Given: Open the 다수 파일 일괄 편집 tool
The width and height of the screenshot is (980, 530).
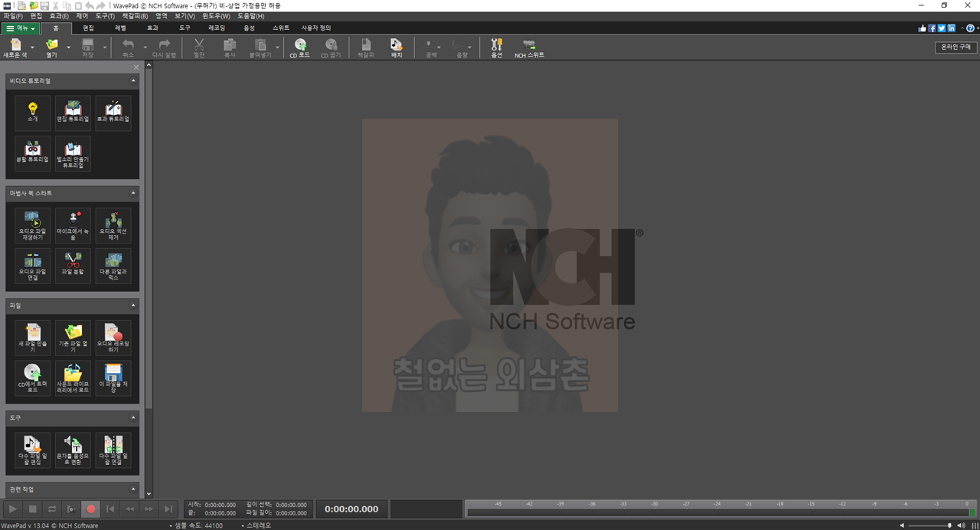Looking at the screenshot, I should pos(33,450).
